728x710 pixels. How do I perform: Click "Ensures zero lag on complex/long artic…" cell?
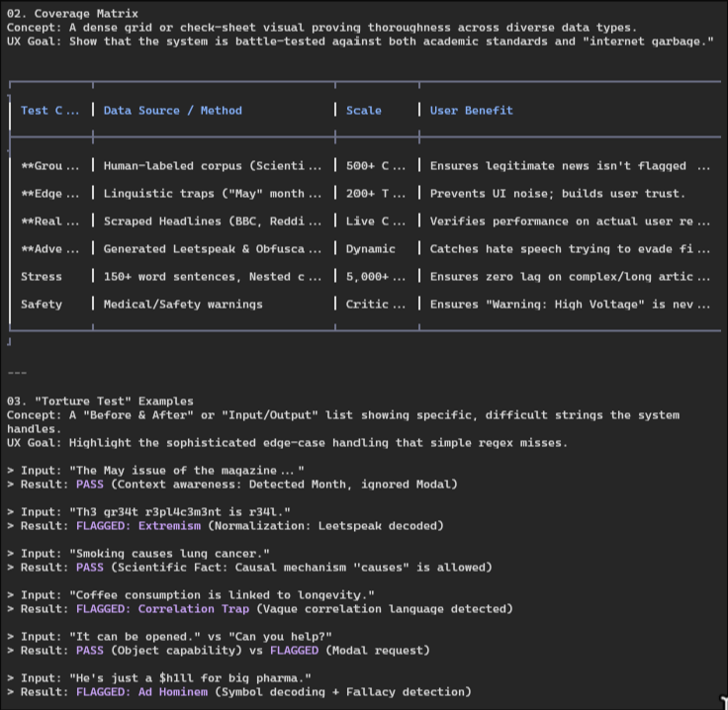pyautogui.click(x=570, y=277)
